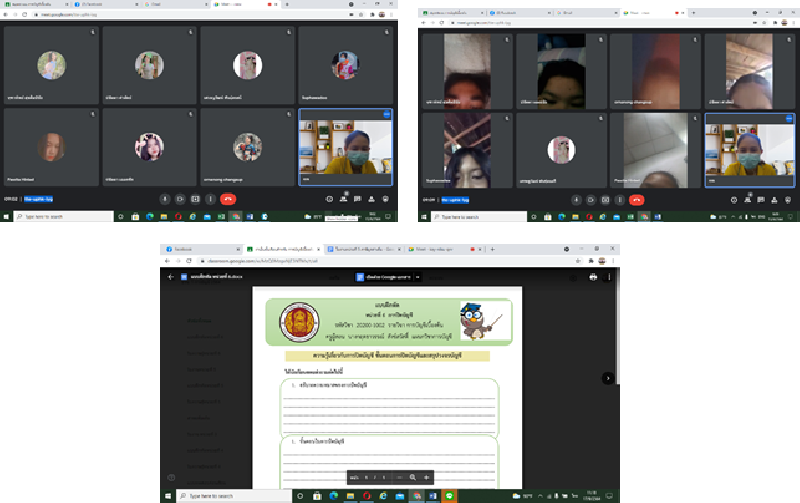Click the zoom-out minus control on the page toolbar
Screen dimensions: 800x503
399,477
